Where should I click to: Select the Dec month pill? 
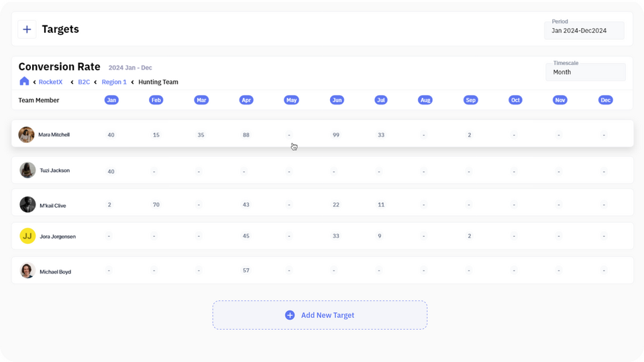(605, 100)
